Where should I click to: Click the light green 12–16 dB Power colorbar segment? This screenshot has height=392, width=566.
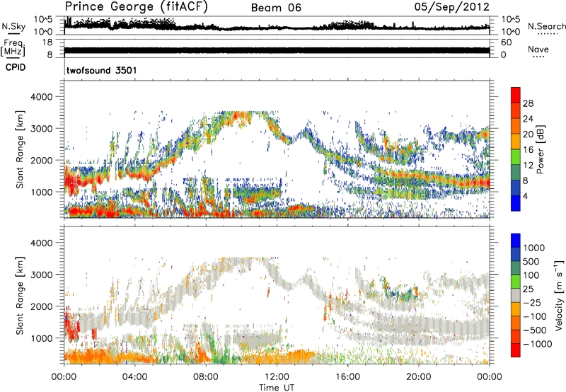[516, 157]
